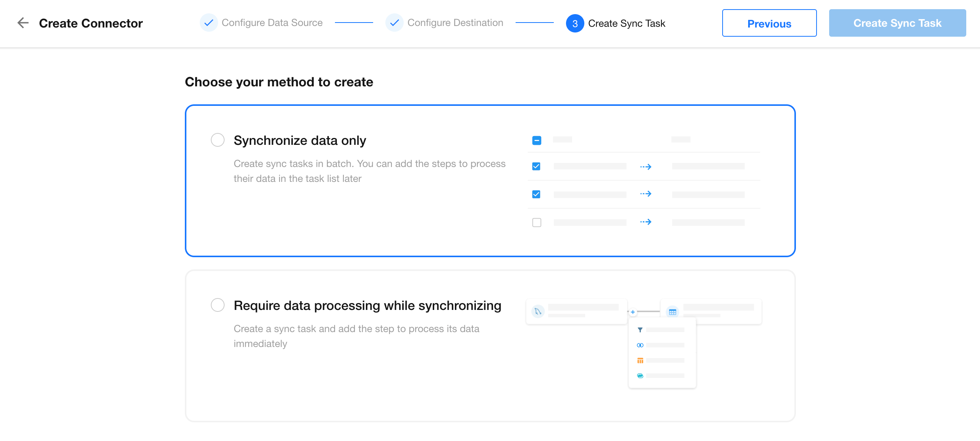
Task: Click the unchecked checkbox in last illustration row
Action: pyautogui.click(x=537, y=222)
